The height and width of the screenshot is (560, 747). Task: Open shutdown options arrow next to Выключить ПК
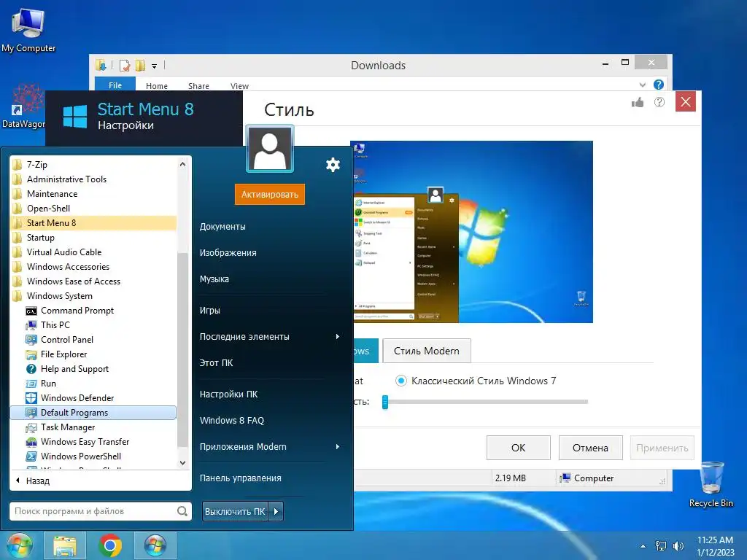click(276, 511)
